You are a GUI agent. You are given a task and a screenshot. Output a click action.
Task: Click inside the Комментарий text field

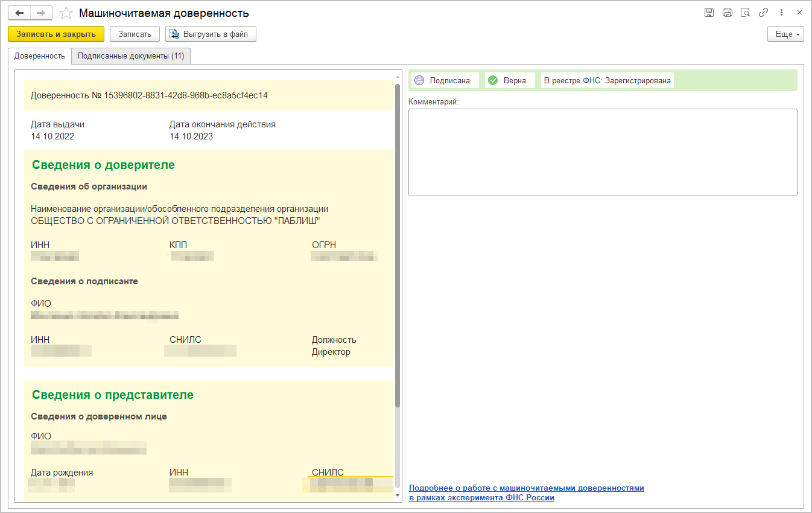(x=603, y=152)
